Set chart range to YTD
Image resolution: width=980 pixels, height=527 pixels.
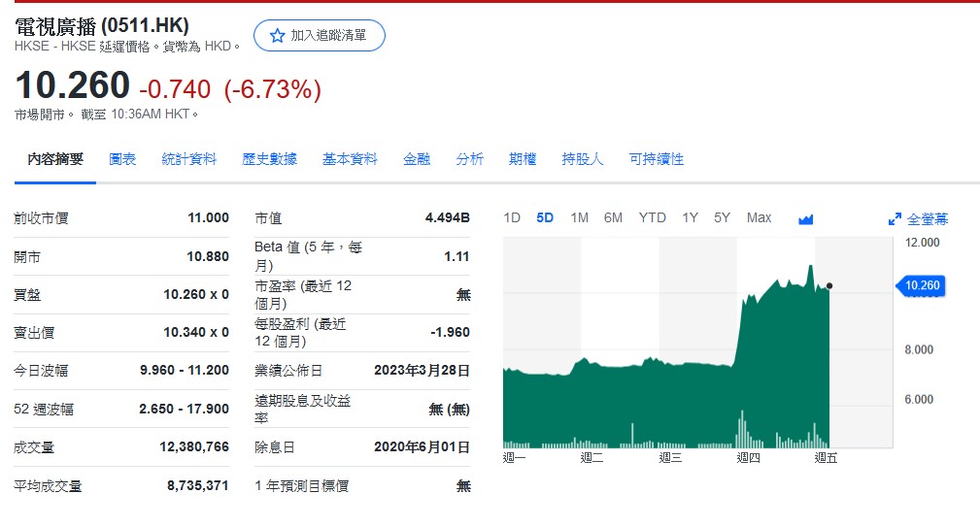[653, 218]
